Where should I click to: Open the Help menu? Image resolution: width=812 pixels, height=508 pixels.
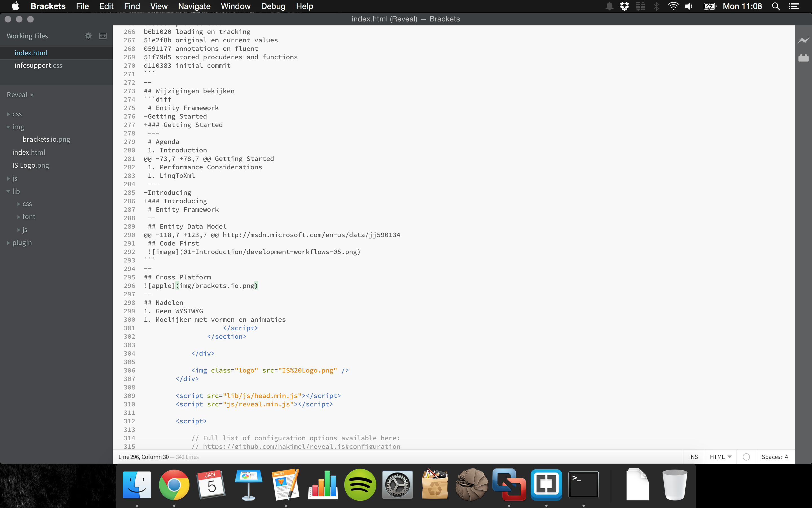click(304, 6)
